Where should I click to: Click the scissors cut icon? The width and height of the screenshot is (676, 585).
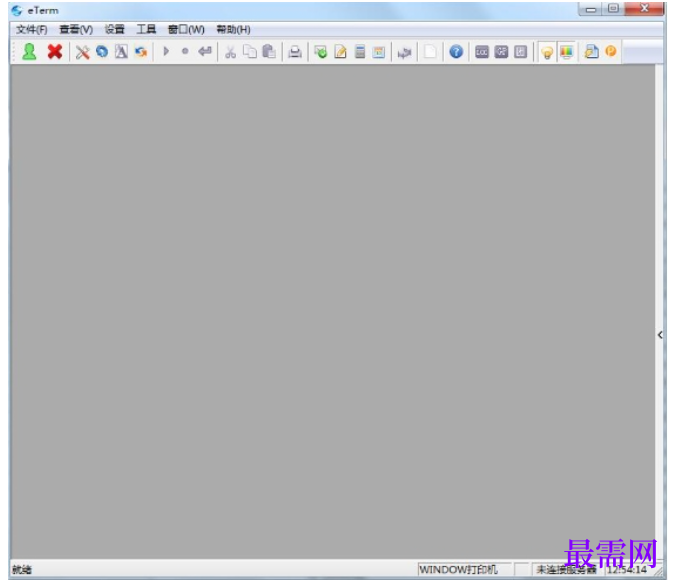231,52
